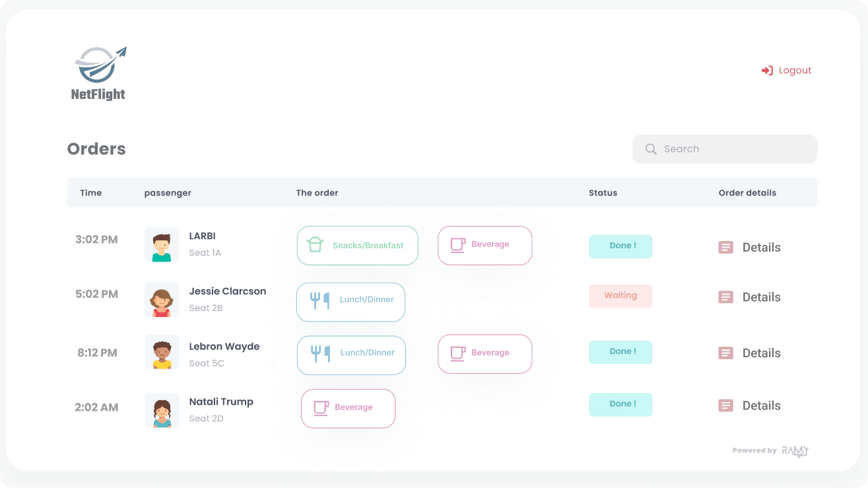The image size is (868, 488).
Task: Click Lebron Wayde's details document icon
Action: pos(725,353)
